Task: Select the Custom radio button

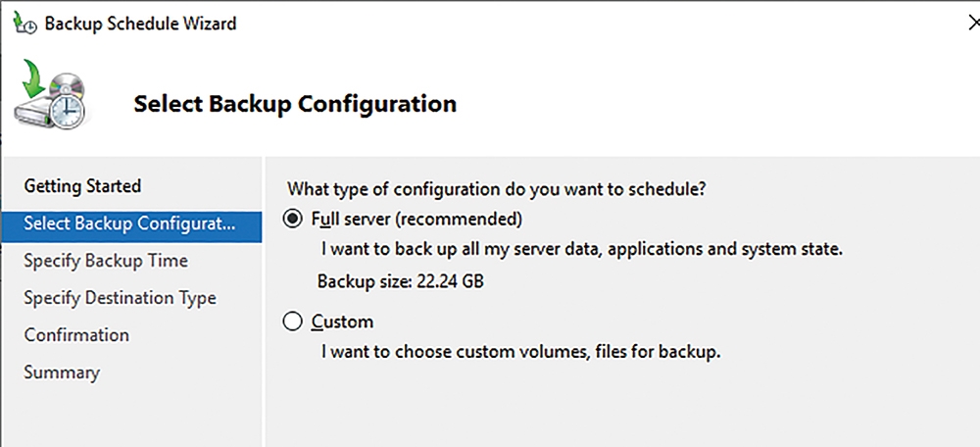Action: (292, 322)
